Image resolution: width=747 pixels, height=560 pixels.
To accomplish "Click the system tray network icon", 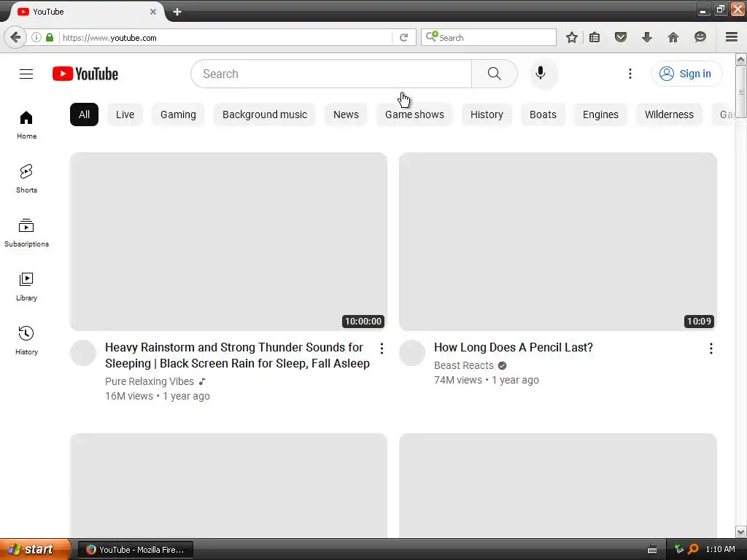I will [679, 550].
